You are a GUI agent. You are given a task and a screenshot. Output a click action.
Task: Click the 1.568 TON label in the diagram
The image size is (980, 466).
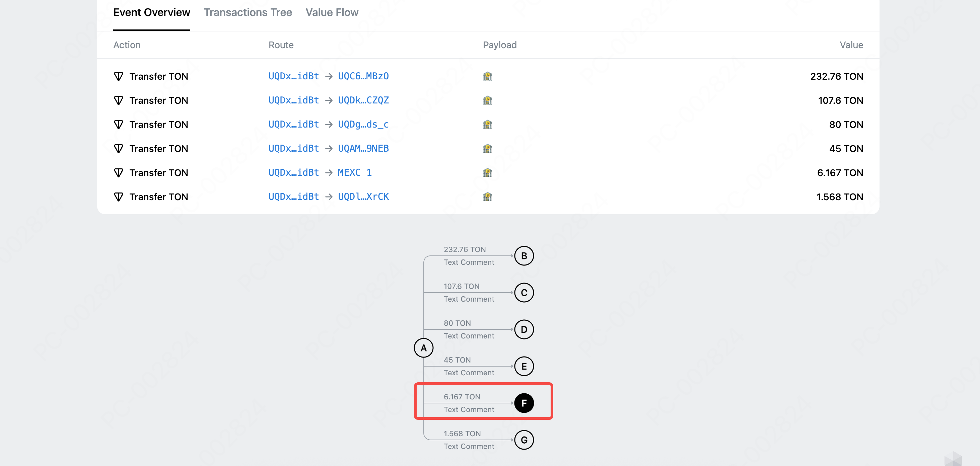(462, 434)
